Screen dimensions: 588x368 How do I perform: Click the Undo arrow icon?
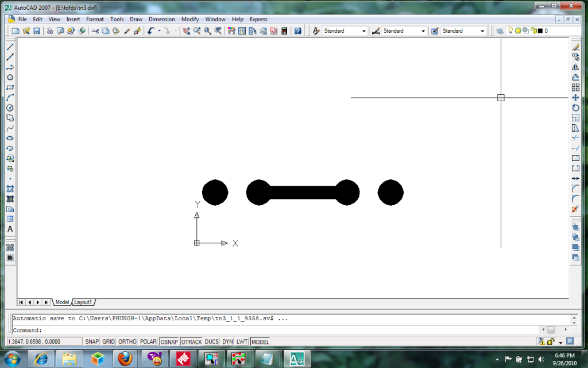[151, 31]
